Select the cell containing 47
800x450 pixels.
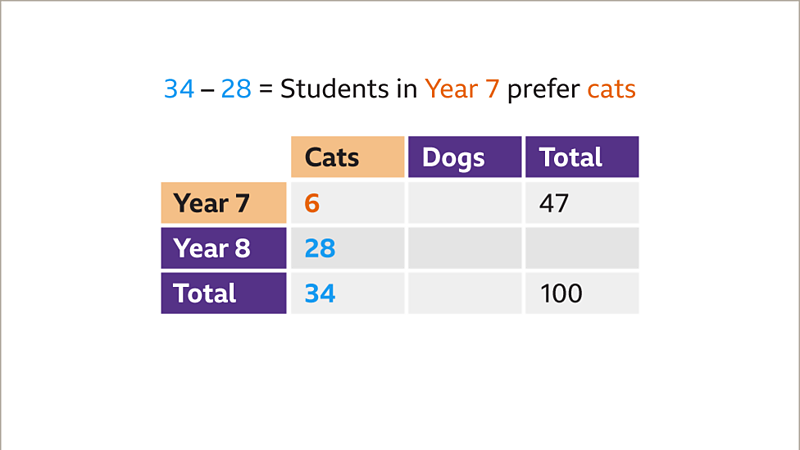[x=582, y=203]
